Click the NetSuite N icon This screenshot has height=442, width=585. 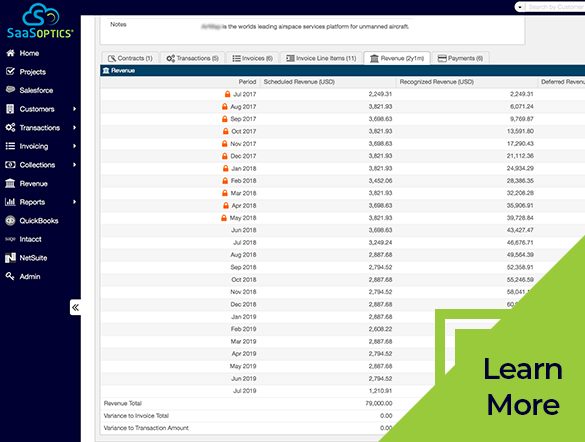10,258
